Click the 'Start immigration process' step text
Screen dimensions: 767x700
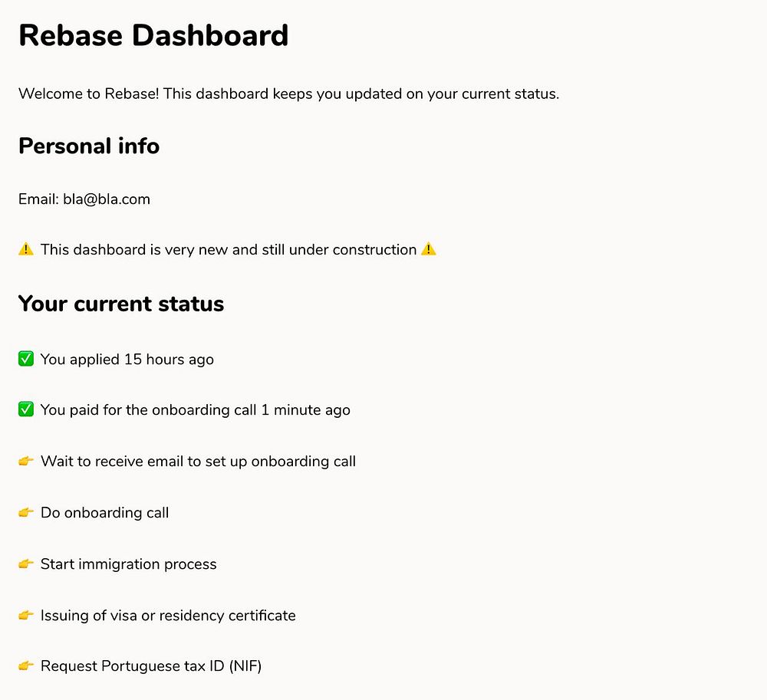[x=129, y=564]
